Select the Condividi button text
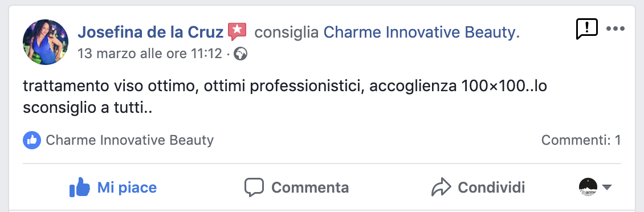644x212 pixels. point(491,187)
